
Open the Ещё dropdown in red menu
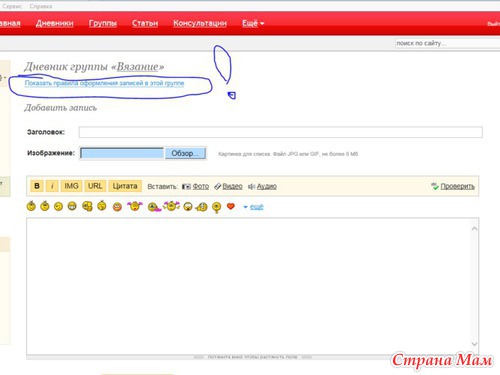(253, 23)
